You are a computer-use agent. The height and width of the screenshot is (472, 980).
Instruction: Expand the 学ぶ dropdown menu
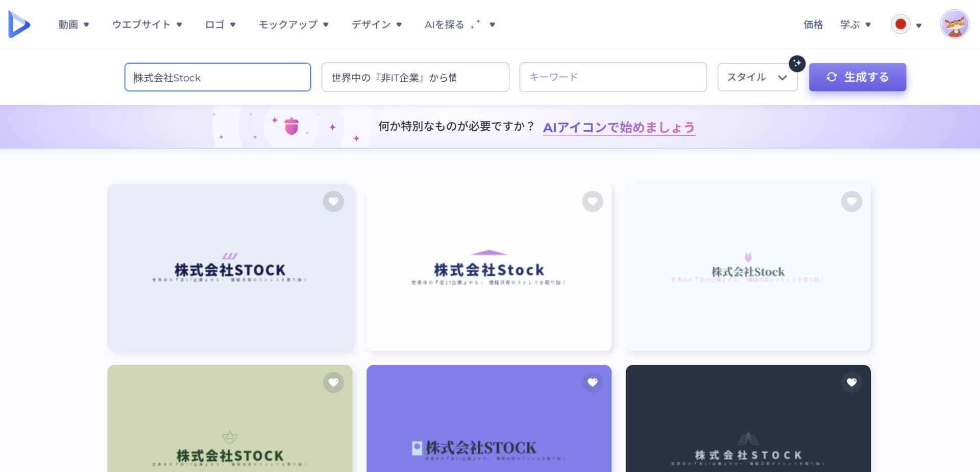(x=855, y=25)
